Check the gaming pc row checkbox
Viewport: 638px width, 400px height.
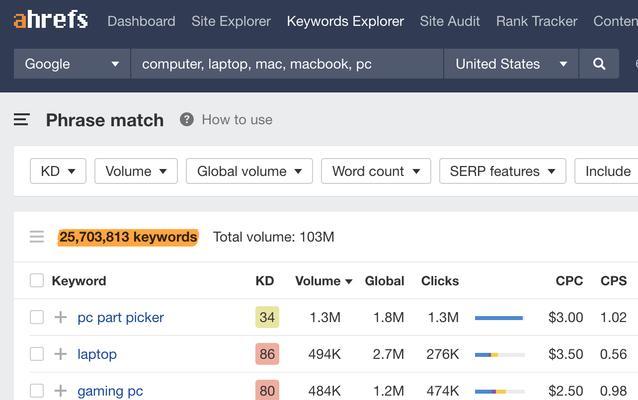coord(37,391)
